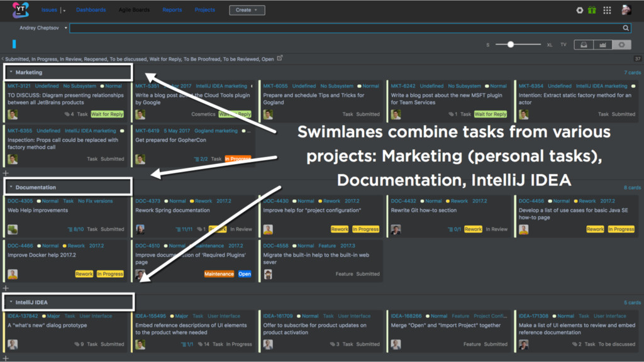Open the Create dropdown button
644x362 pixels.
(x=247, y=10)
